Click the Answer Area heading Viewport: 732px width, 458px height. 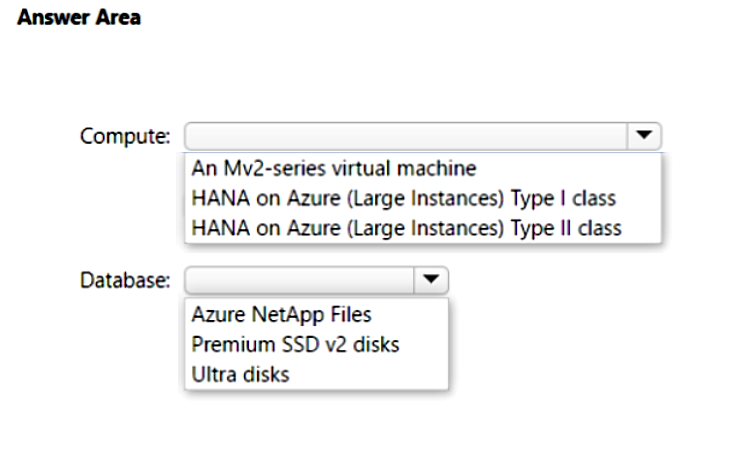click(79, 18)
